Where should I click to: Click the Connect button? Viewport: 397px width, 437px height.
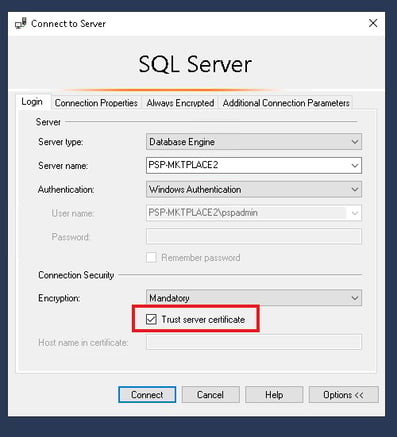(147, 395)
